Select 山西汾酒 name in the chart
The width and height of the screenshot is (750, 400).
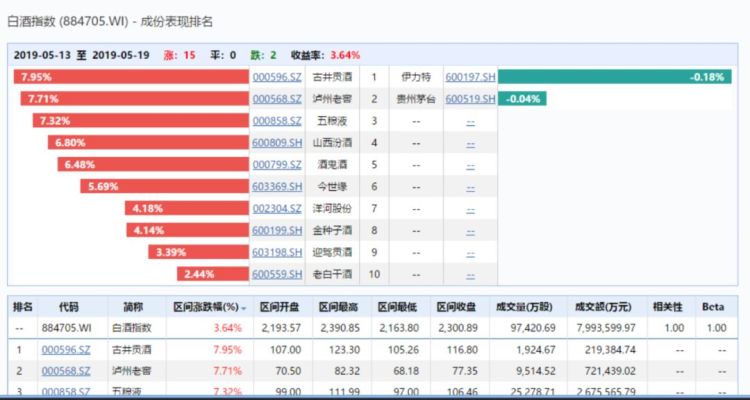click(332, 143)
